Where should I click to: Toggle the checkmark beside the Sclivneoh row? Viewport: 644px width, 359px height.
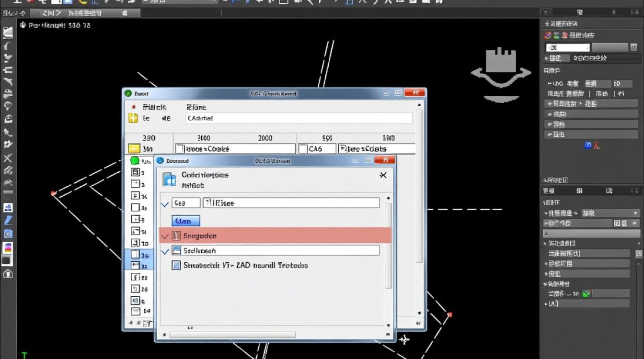165,251
